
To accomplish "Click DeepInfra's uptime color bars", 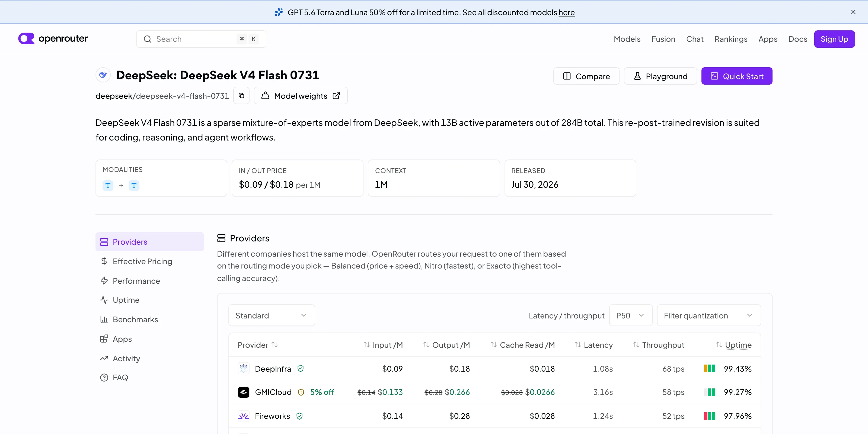I will pos(709,368).
